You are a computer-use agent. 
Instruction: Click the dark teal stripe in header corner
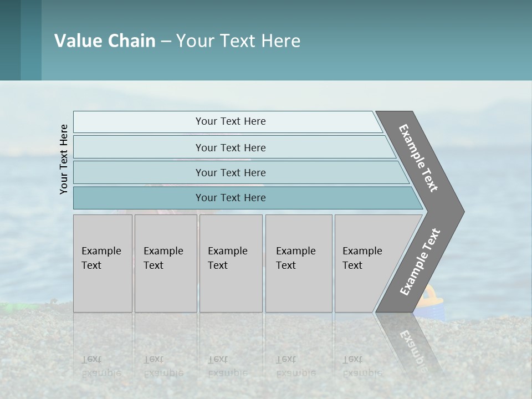click(x=10, y=40)
